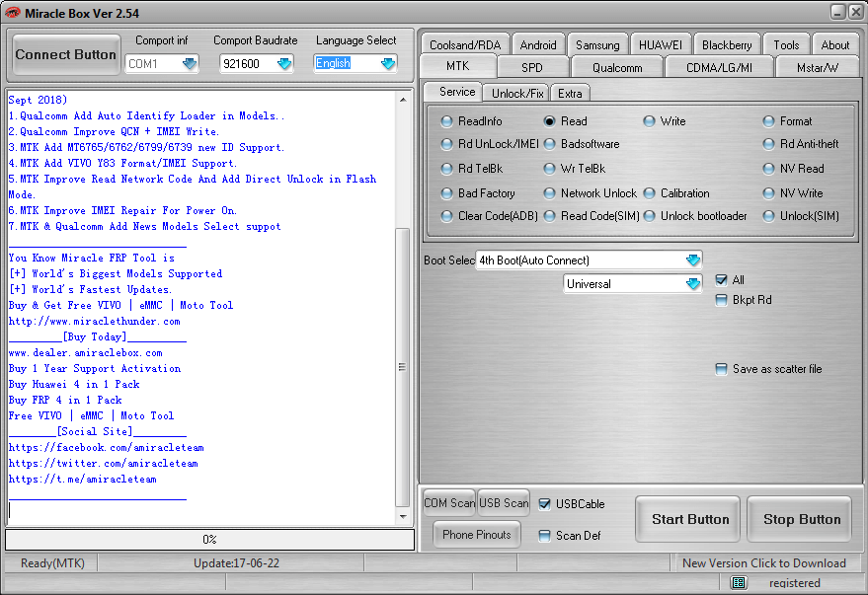Select Rd Anti-theft radio option
Image resolution: width=868 pixels, height=595 pixels.
[768, 144]
